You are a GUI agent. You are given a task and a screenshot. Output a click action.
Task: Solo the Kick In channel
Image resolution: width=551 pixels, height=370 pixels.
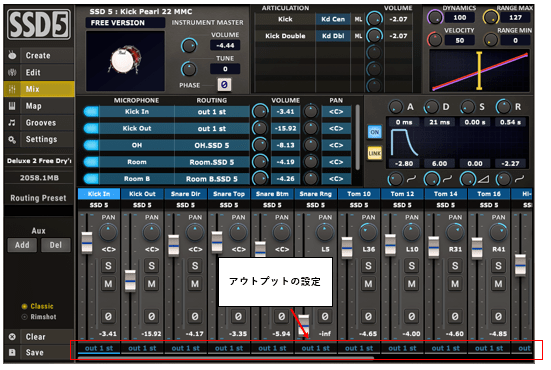(x=108, y=266)
